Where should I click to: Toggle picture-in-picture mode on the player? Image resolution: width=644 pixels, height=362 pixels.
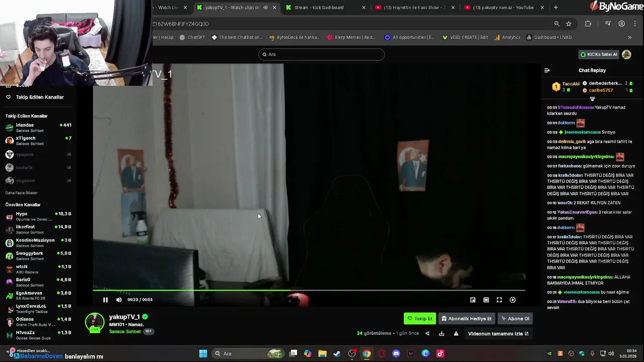472,300
